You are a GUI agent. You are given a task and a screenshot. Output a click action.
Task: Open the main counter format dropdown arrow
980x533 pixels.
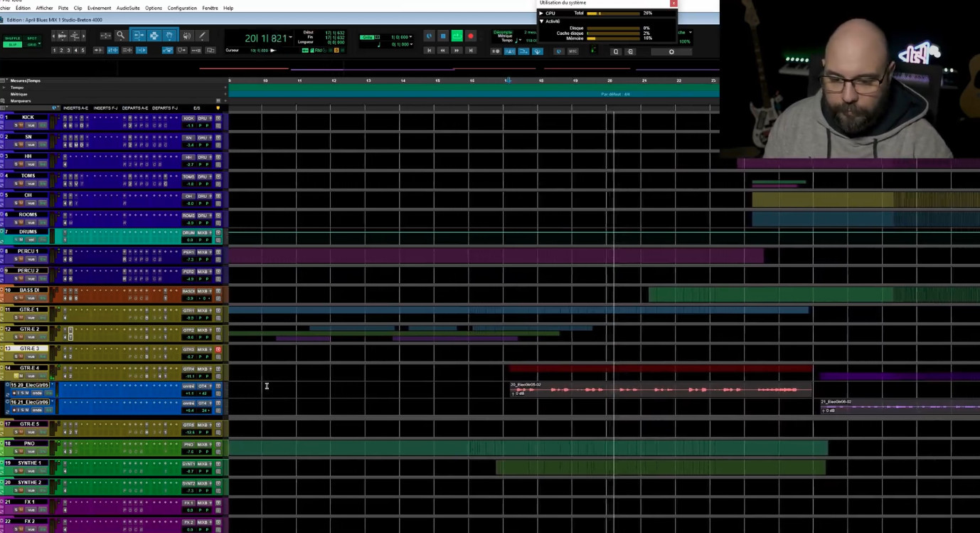pos(292,38)
